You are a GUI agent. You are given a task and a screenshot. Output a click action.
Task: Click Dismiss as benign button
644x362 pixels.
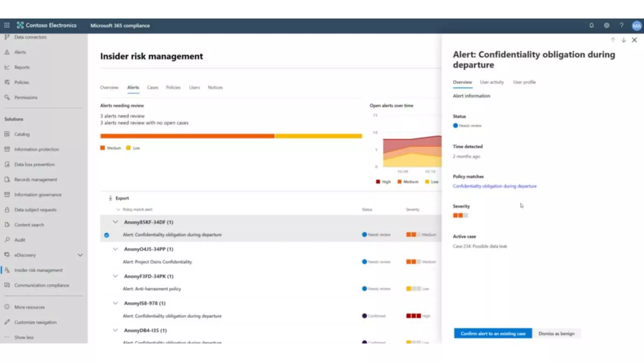[x=556, y=333]
